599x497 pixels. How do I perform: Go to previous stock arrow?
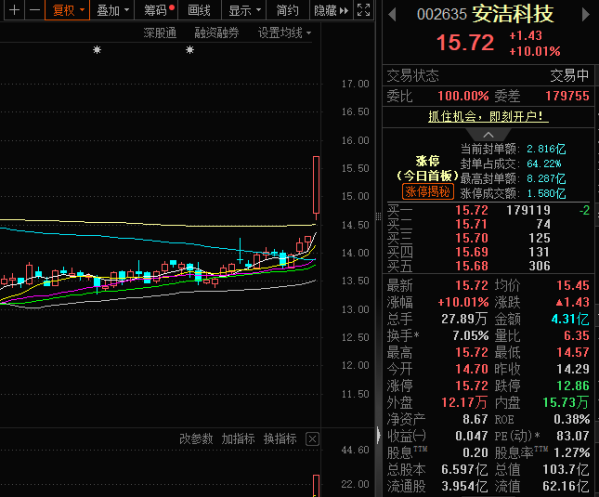tap(392, 15)
